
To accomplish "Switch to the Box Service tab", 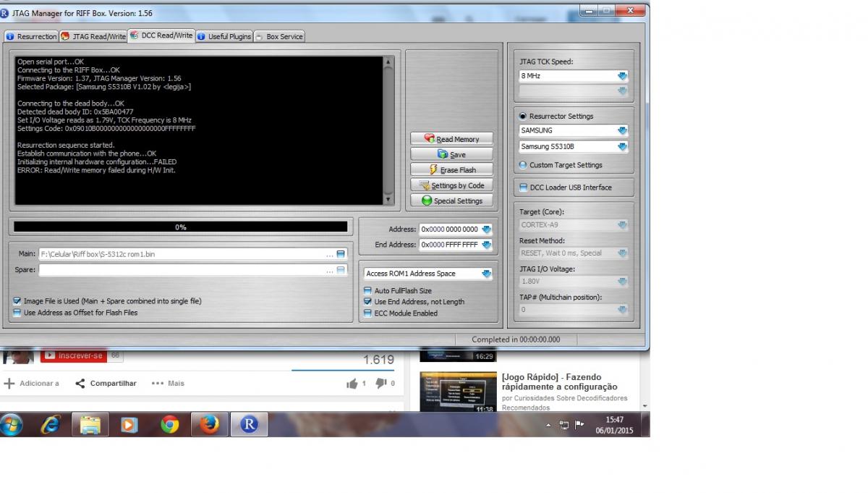I will 279,36.
